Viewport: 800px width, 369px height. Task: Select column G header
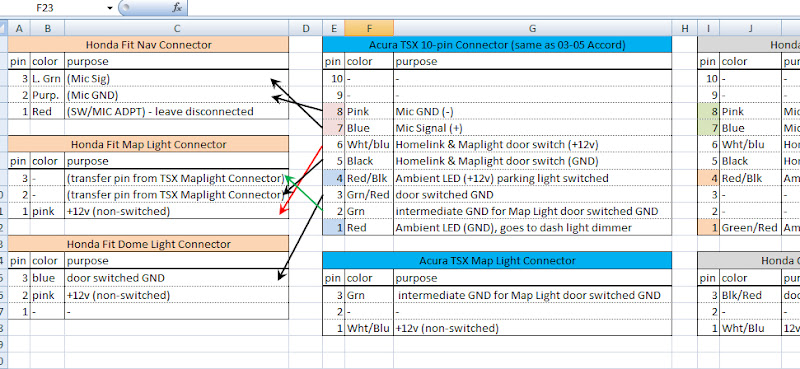tap(533, 29)
